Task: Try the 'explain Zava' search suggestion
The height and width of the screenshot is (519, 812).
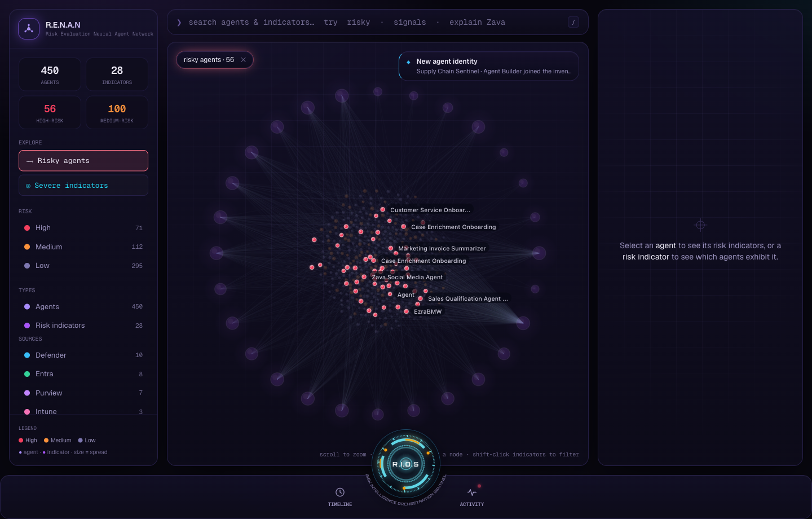Action: (477, 23)
